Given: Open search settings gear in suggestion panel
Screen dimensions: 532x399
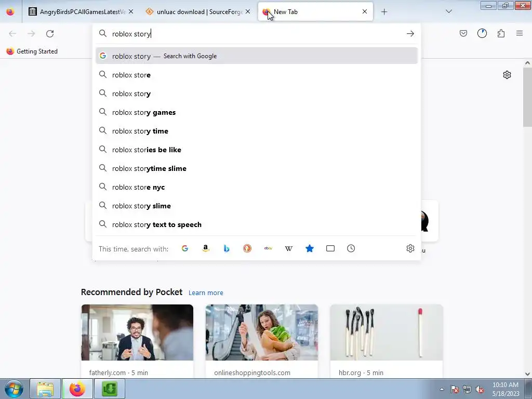Looking at the screenshot, I should coord(410,248).
